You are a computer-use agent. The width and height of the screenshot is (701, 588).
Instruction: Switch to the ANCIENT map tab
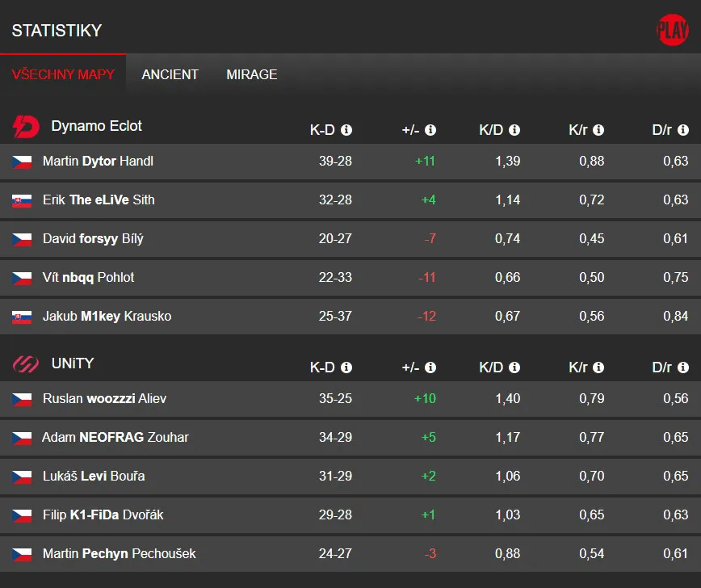[x=170, y=74]
